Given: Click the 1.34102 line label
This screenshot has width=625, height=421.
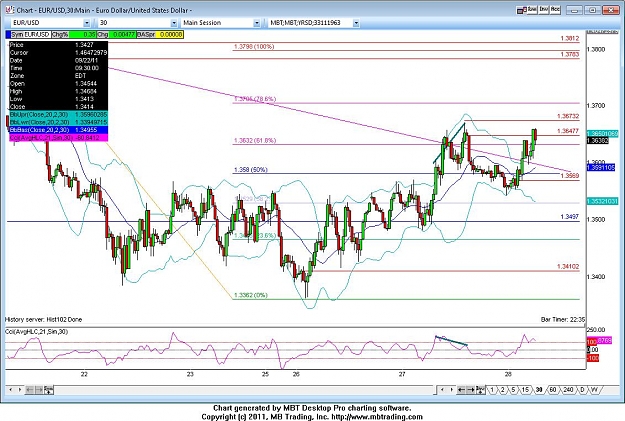Looking at the screenshot, I should point(568,267).
